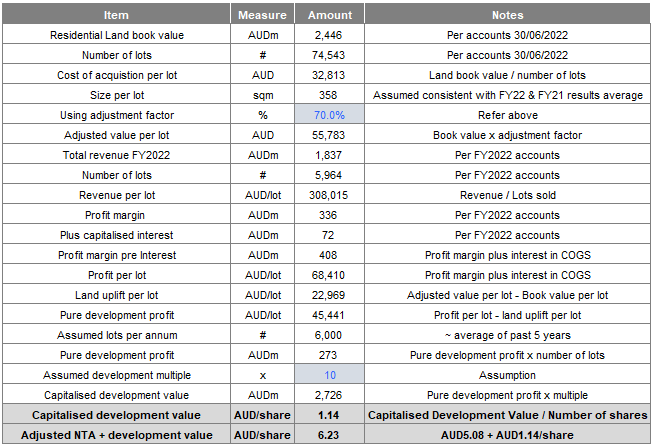Select the Profit margin pre Interest label
This screenshot has height=447, width=654.
116,254
